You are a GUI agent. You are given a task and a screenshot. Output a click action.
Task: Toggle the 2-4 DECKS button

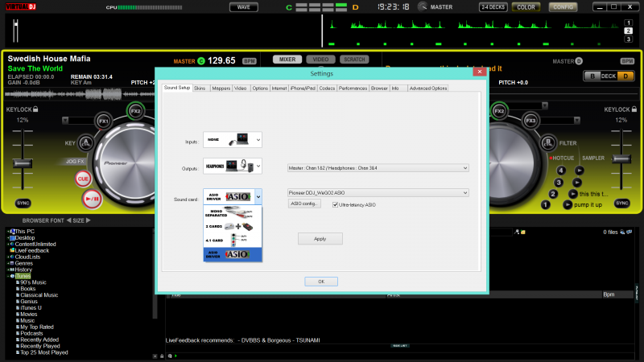point(493,7)
